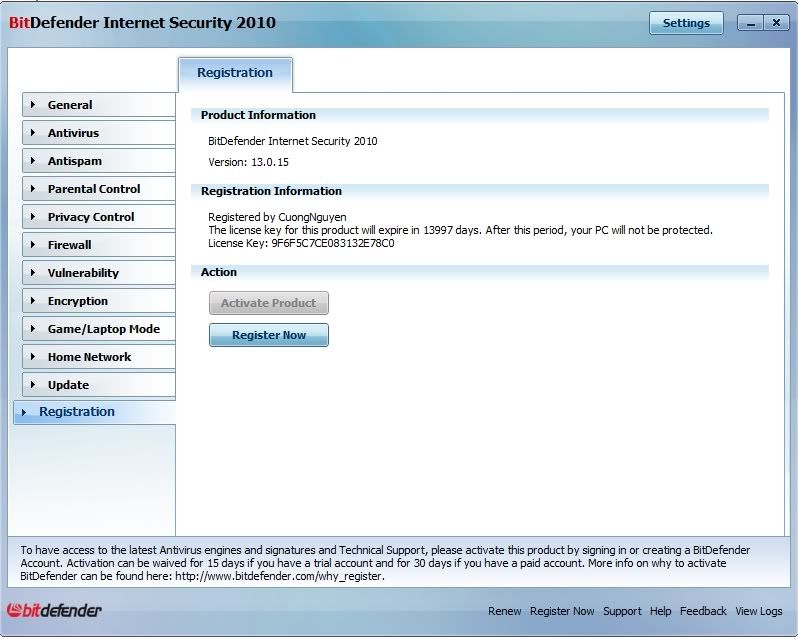Viewport: 798px width, 637px height.
Task: Expand the Privacy Control arrow
Action: tap(33, 217)
